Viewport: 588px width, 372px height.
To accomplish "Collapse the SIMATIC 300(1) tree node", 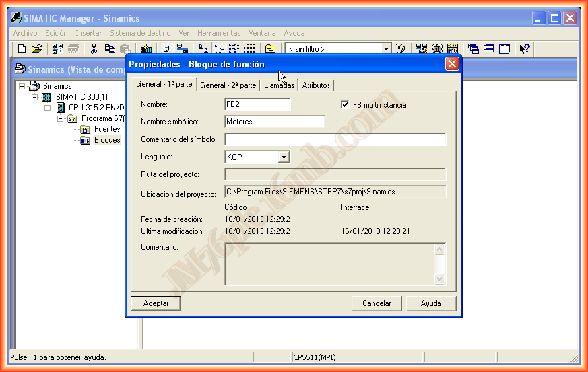I will point(35,97).
